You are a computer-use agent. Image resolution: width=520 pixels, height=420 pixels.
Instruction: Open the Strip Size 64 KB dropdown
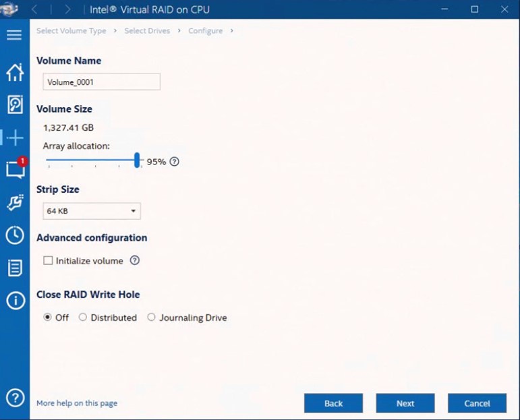coord(92,211)
